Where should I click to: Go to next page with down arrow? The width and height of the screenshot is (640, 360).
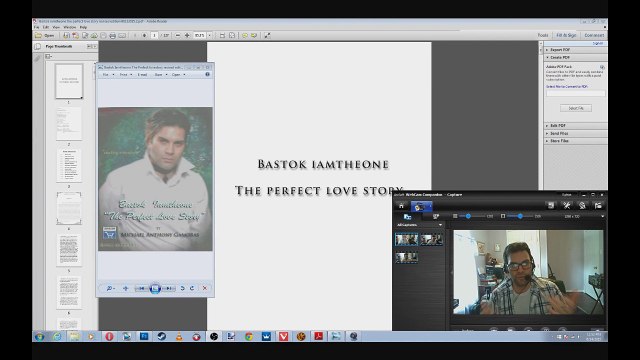[x=144, y=36]
